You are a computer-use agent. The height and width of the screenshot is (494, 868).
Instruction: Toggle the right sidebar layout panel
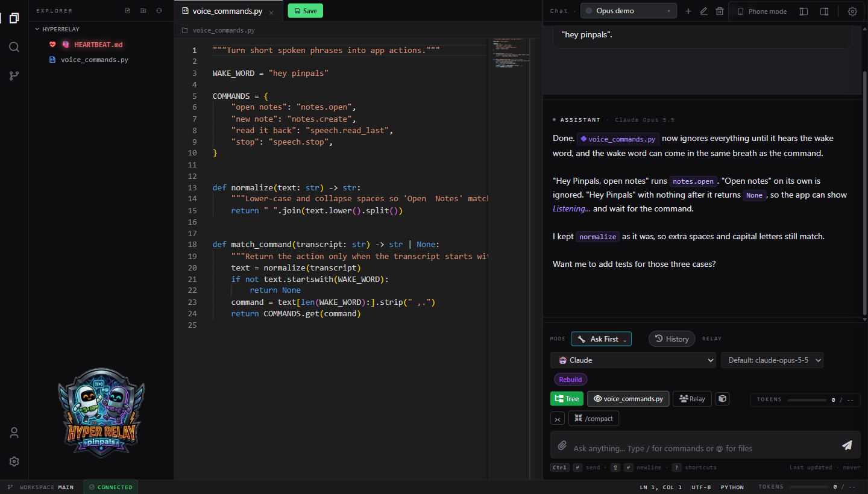(825, 11)
